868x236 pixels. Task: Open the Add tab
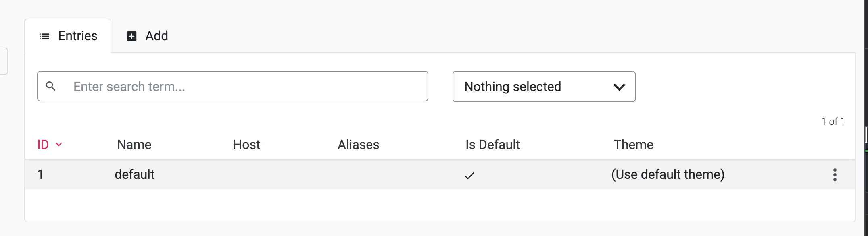pyautogui.click(x=148, y=36)
